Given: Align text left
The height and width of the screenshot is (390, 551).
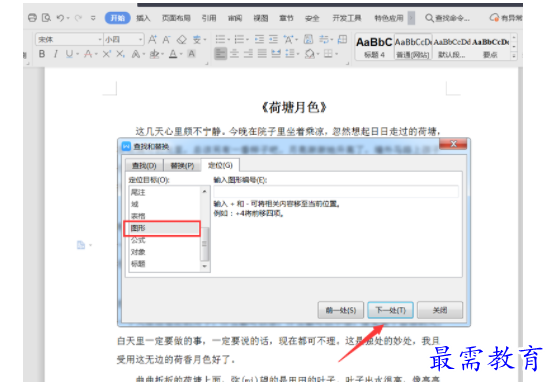Looking at the screenshot, I should tap(221, 54).
